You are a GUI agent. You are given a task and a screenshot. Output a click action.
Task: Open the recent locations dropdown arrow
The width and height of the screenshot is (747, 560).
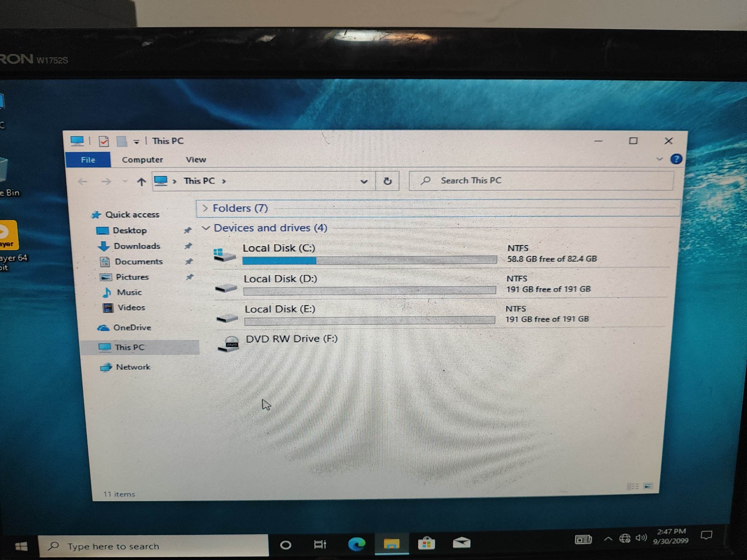click(125, 182)
